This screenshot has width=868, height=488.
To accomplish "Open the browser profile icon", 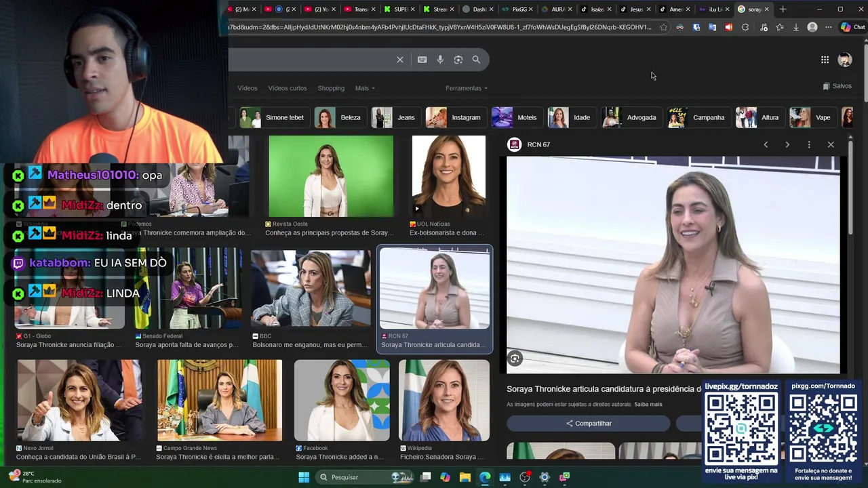I will [812, 27].
